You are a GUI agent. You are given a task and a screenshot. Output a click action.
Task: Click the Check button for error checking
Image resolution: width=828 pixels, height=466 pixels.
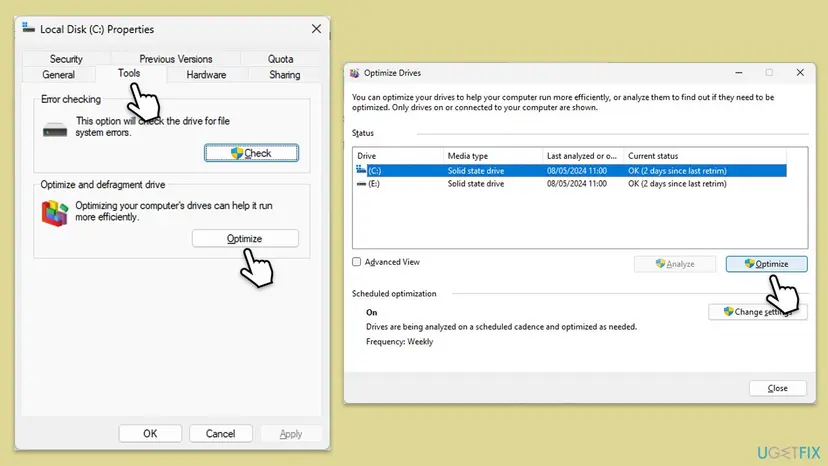[251, 153]
